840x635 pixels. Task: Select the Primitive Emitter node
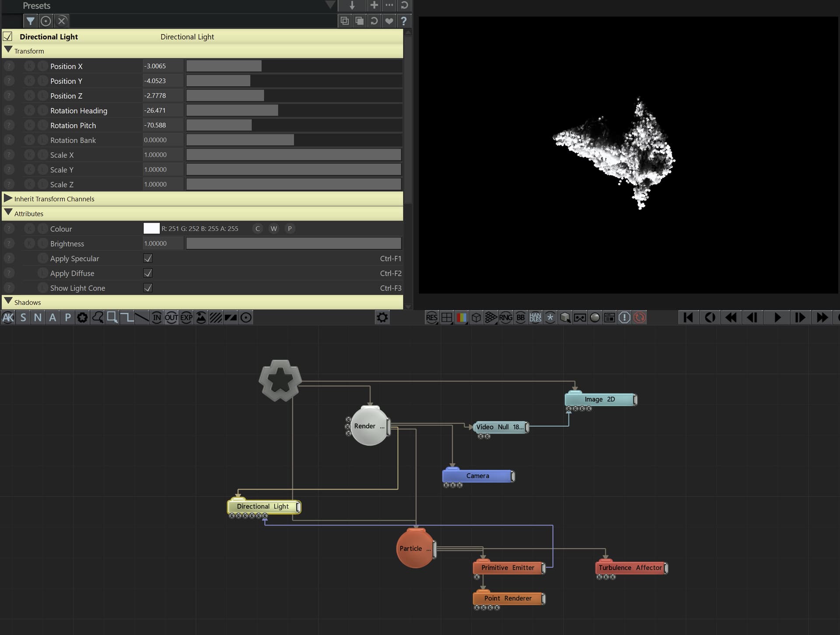508,568
